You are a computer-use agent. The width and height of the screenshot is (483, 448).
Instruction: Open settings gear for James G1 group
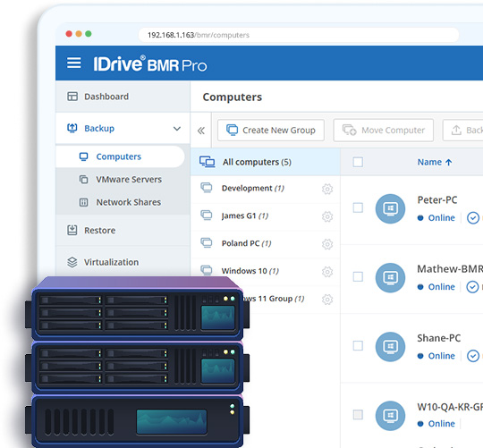[x=327, y=216]
